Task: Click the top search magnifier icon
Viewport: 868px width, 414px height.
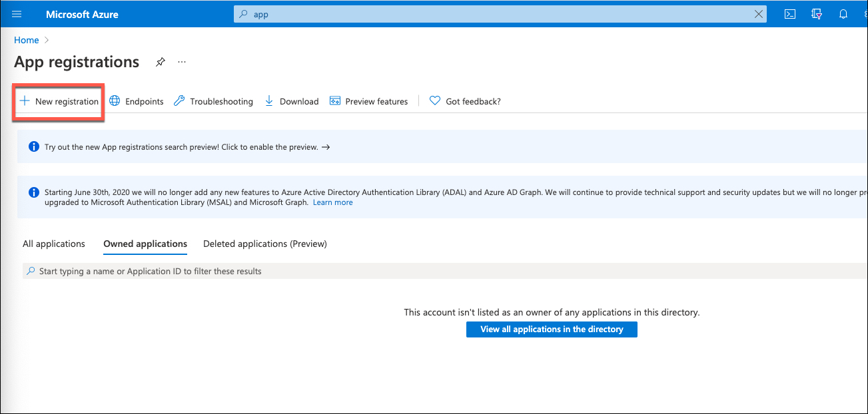Action: pos(244,14)
